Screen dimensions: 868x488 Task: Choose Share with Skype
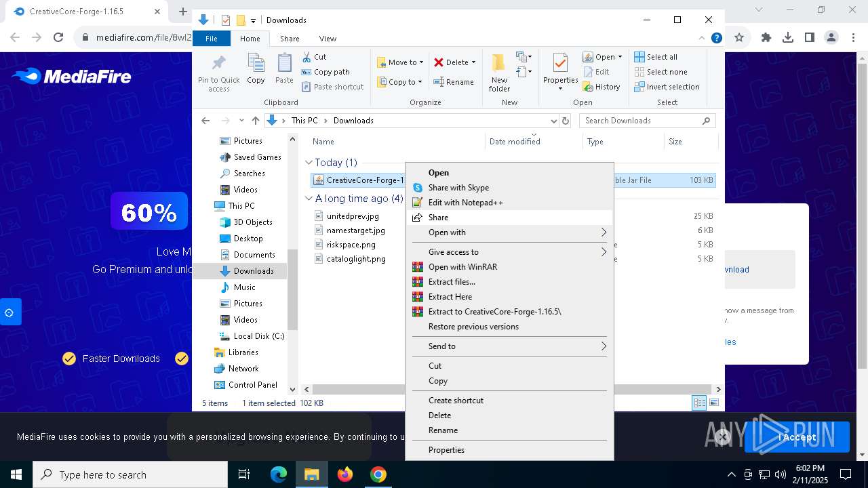pyautogui.click(x=510, y=188)
